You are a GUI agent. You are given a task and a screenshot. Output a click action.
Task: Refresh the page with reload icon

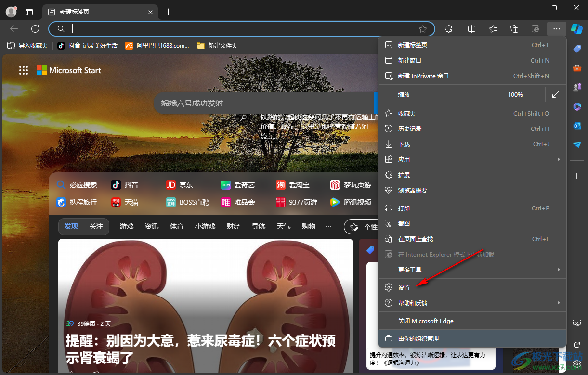click(35, 29)
